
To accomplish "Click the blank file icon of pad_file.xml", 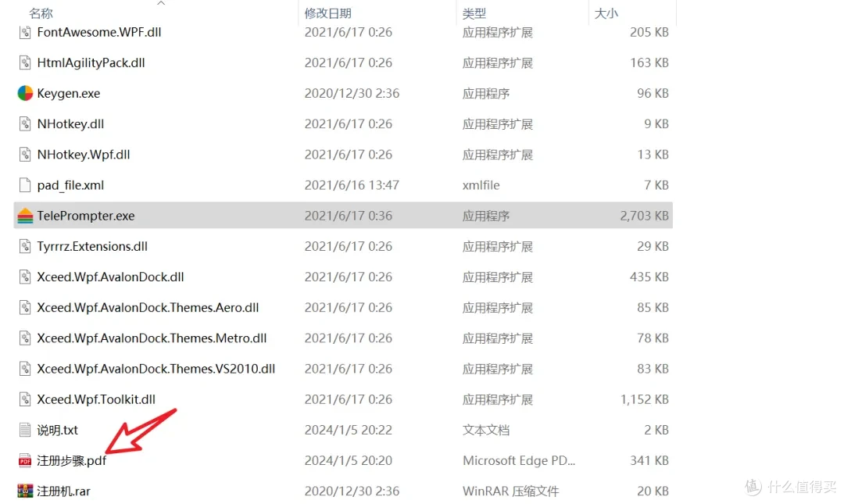I will pyautogui.click(x=25, y=185).
